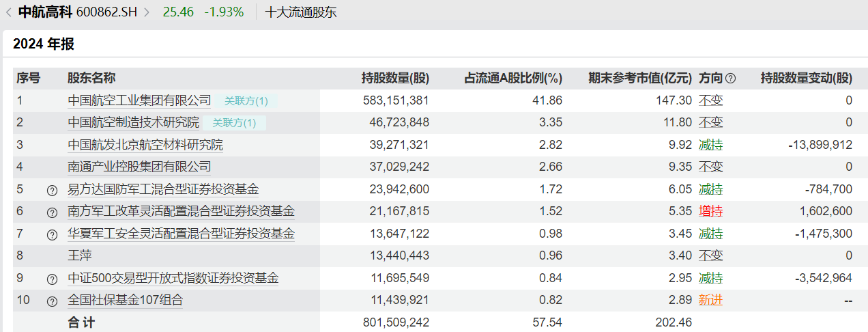The height and width of the screenshot is (332, 868).
Task: Click the price 25.46
Action: coord(177,12)
